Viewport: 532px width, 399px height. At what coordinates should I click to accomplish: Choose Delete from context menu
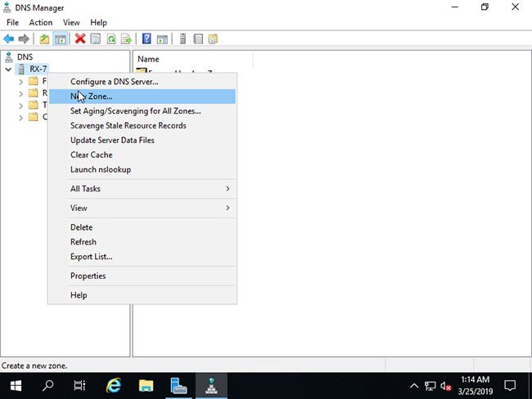tap(142, 227)
